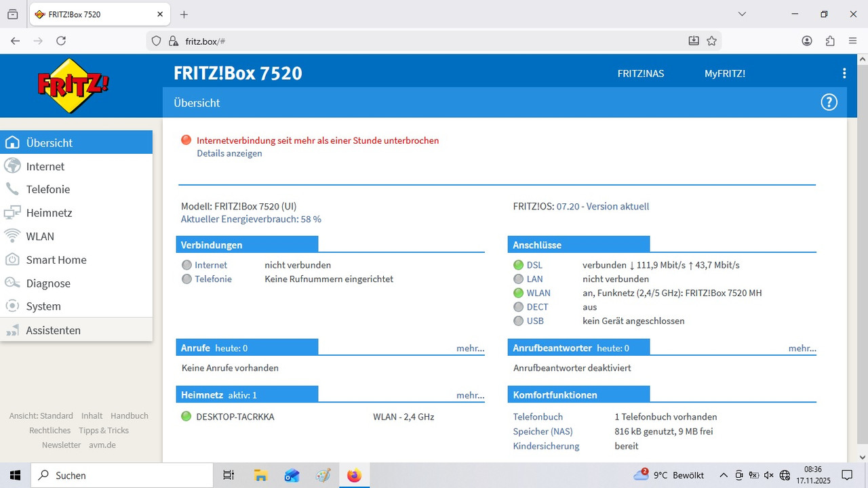Open the Telefonie menu item

coord(76,189)
